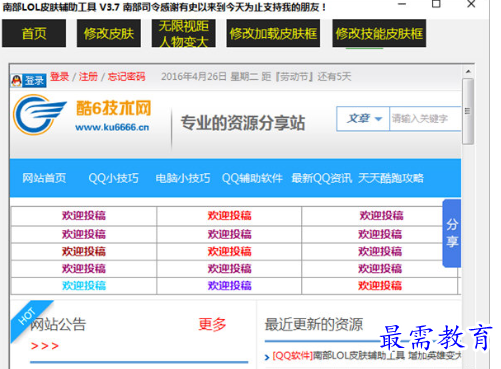Click the 忘记密码 link

126,77
